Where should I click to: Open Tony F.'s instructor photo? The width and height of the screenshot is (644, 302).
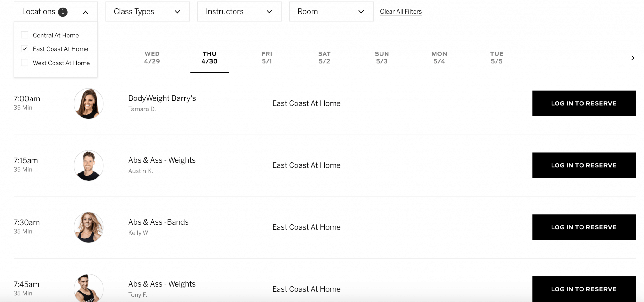pyautogui.click(x=89, y=288)
